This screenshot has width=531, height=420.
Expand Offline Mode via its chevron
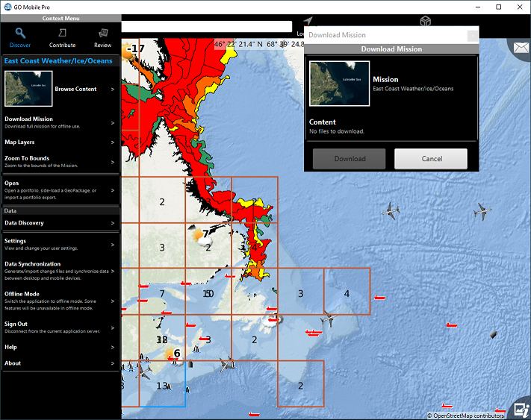113,301
